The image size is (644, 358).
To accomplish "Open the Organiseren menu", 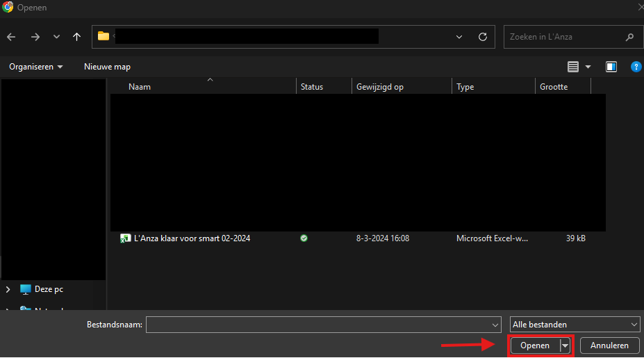I will click(x=35, y=67).
